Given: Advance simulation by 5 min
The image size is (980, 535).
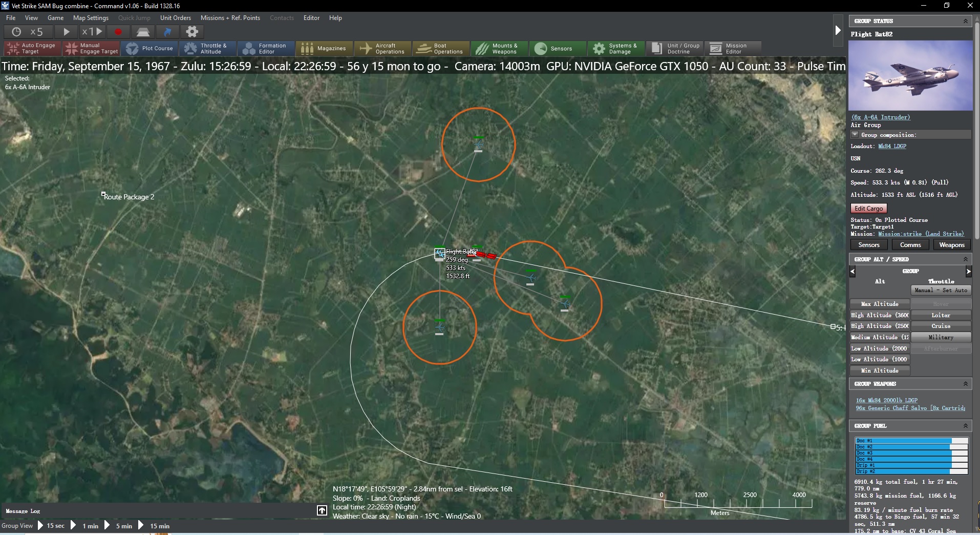Looking at the screenshot, I should click(x=119, y=526).
